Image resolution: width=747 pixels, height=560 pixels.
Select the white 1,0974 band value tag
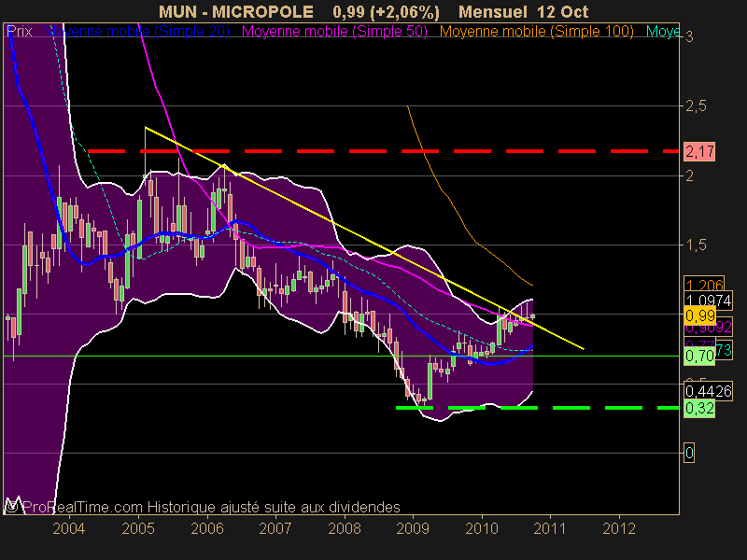(708, 301)
